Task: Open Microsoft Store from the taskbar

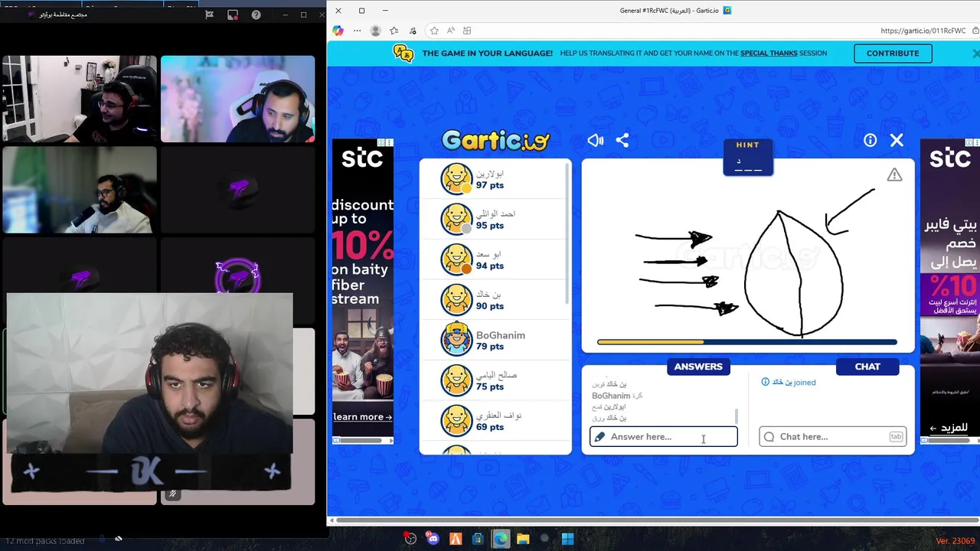Action: [478, 539]
